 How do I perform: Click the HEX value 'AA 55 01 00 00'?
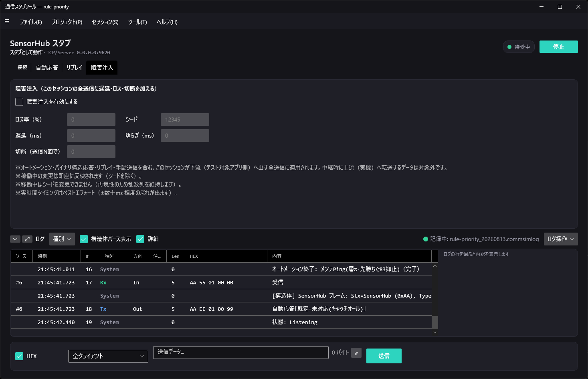[211, 283]
